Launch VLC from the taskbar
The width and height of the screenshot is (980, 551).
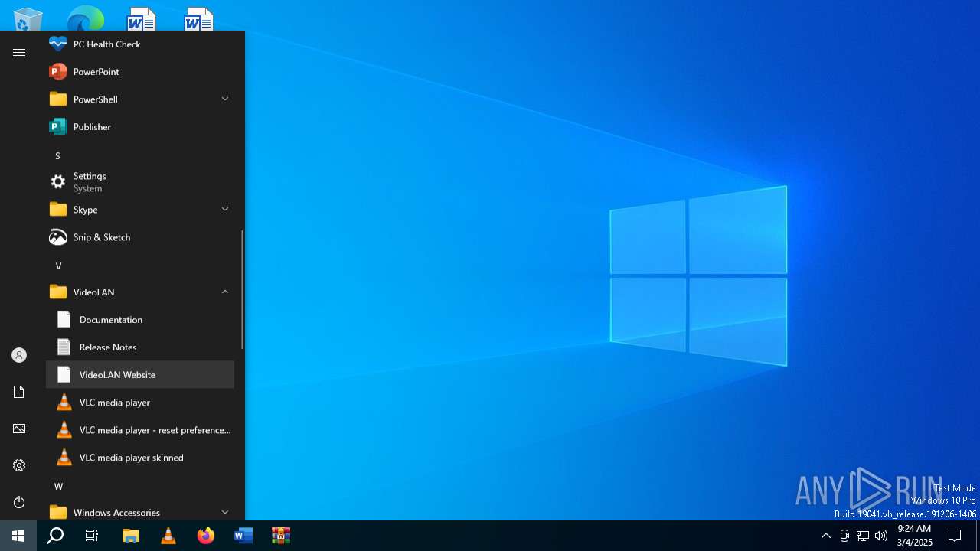[168, 536]
